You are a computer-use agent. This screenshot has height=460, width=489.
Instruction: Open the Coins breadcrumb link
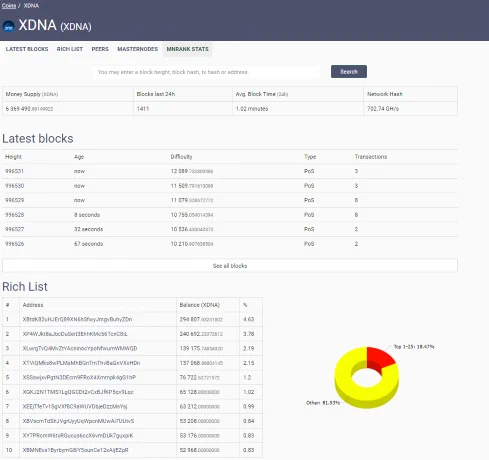pos(9,6)
